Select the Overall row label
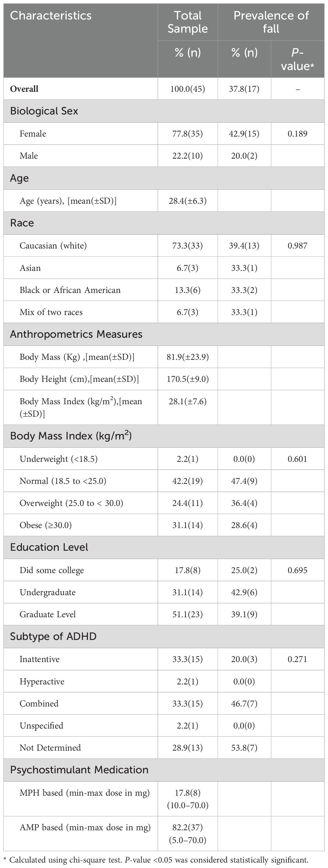Image resolution: width=328 pixels, height=868 pixels. coord(24,89)
